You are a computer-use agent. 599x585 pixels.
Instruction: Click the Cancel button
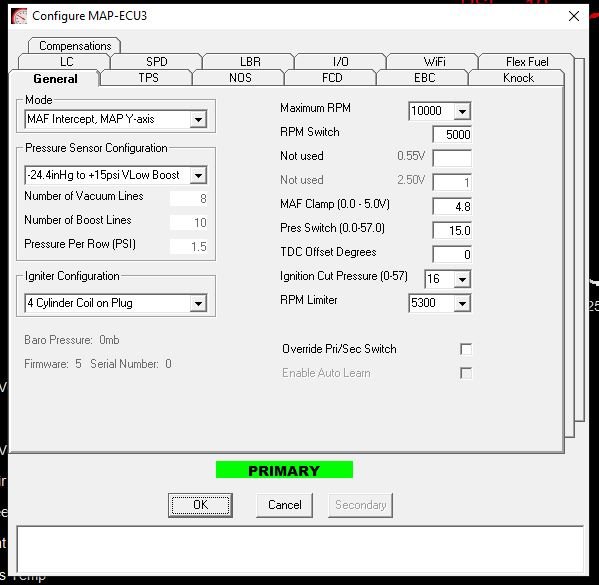[285, 505]
